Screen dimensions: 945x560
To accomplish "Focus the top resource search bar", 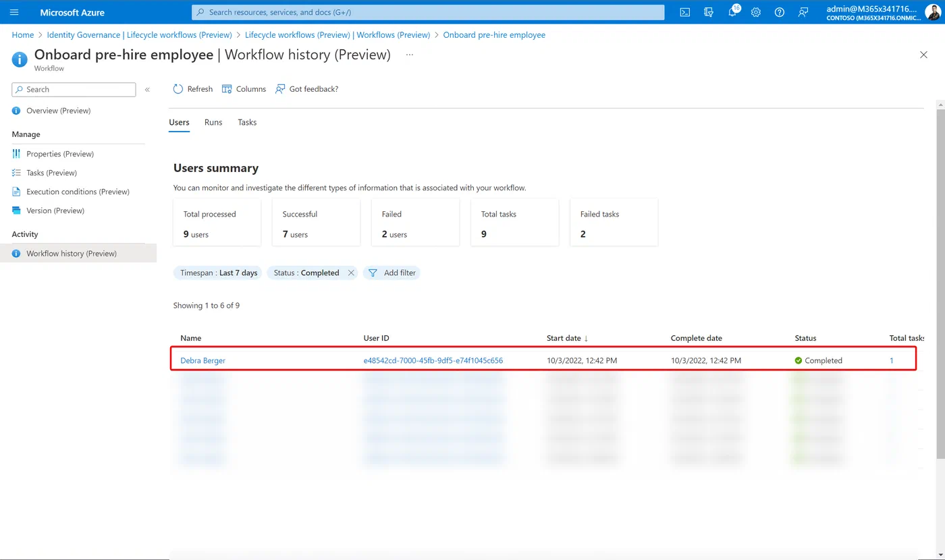I will click(428, 12).
